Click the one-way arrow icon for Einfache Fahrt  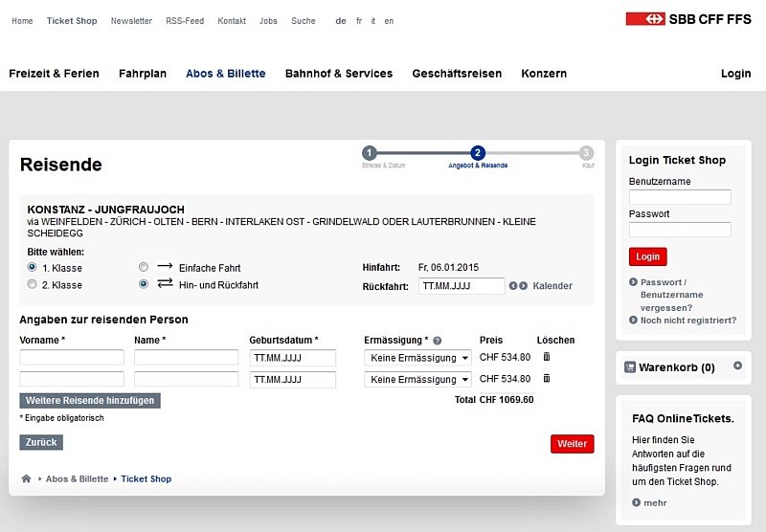[165, 267]
